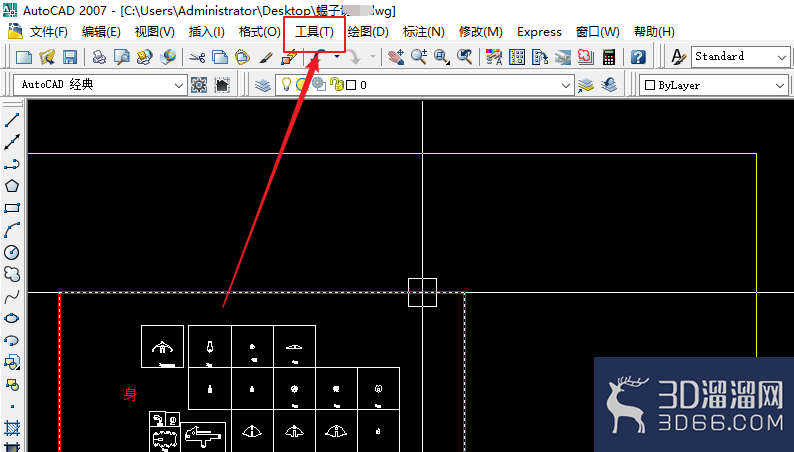Click the ByLayer color swatch box
Viewport: 794px width, 452px height.
click(650, 85)
